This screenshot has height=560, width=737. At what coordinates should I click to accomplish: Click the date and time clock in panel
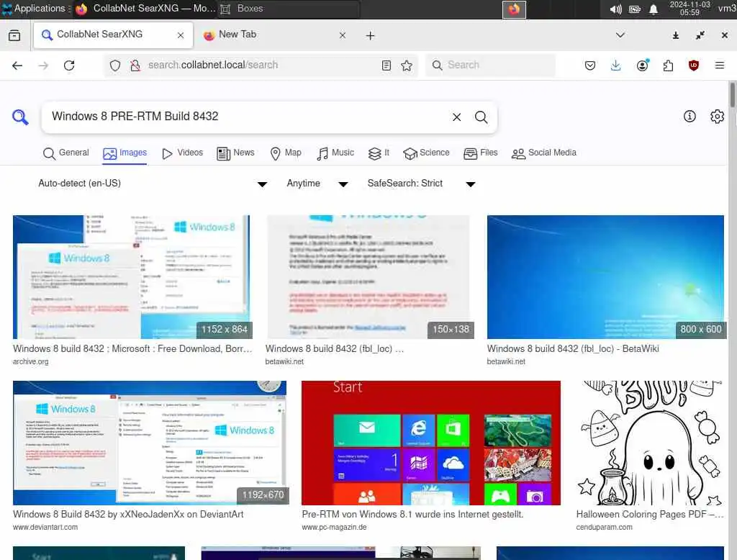coord(689,9)
